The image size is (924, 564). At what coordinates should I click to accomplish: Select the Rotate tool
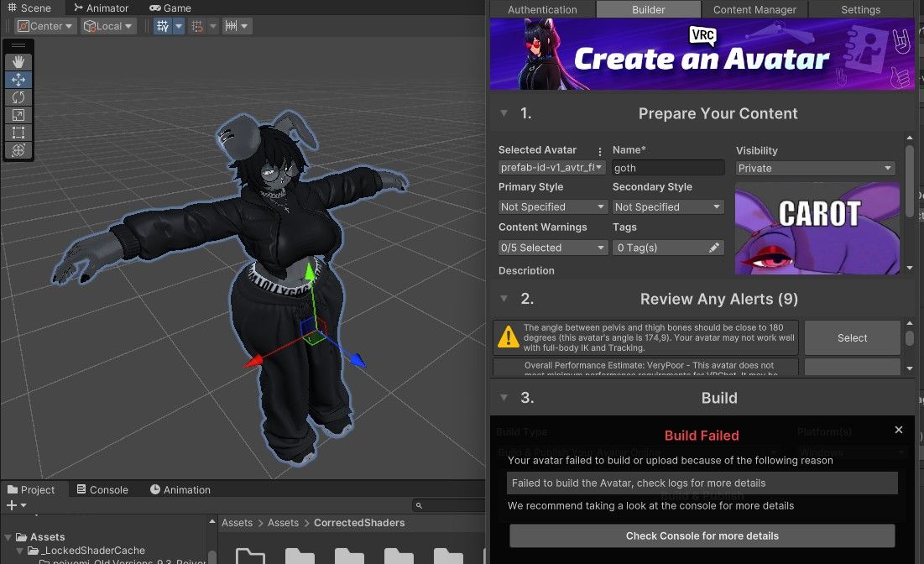[x=18, y=97]
